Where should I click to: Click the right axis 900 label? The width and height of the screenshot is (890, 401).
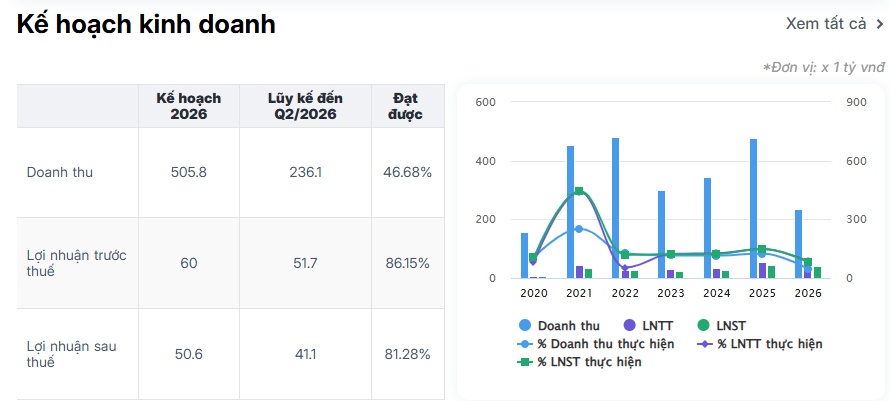[857, 102]
